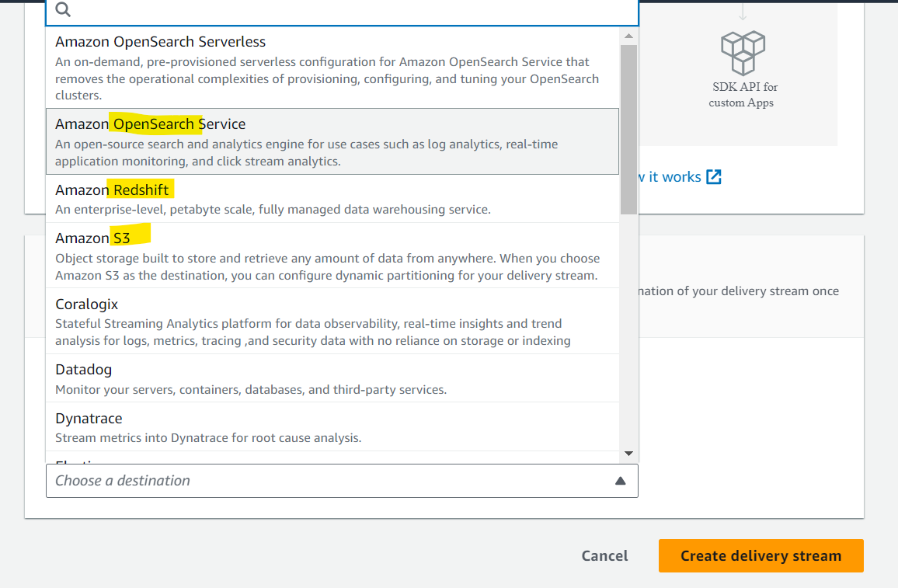Select Dynatrace destination entry

pos(332,427)
